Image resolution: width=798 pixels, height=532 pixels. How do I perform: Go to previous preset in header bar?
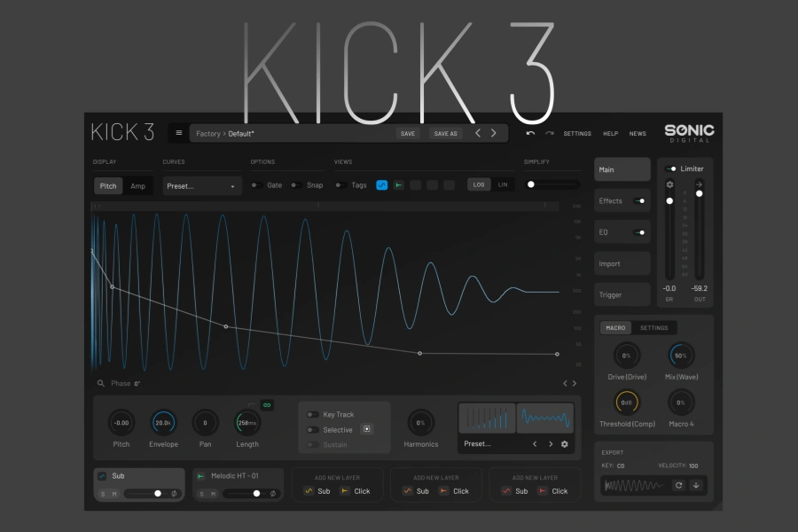click(477, 133)
